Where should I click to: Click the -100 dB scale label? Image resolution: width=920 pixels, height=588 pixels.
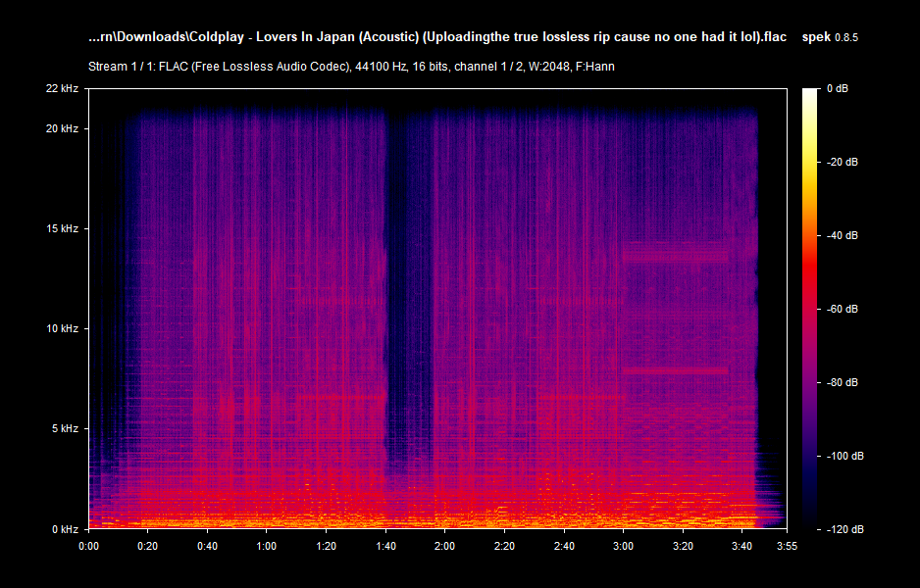click(844, 456)
